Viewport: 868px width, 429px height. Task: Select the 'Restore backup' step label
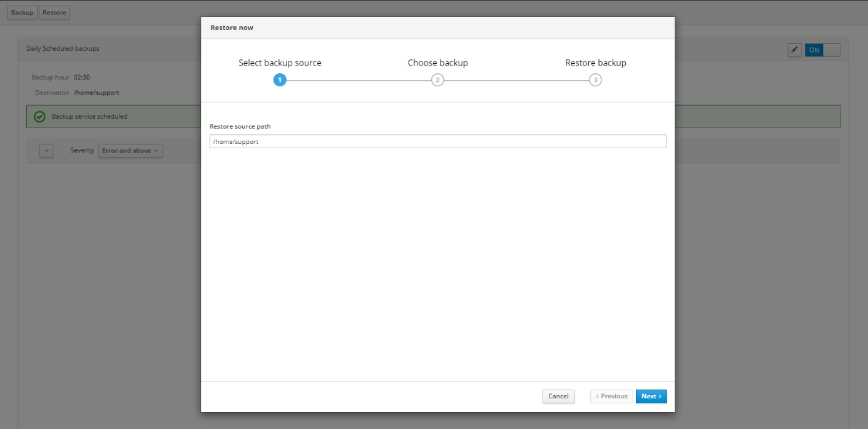(595, 63)
